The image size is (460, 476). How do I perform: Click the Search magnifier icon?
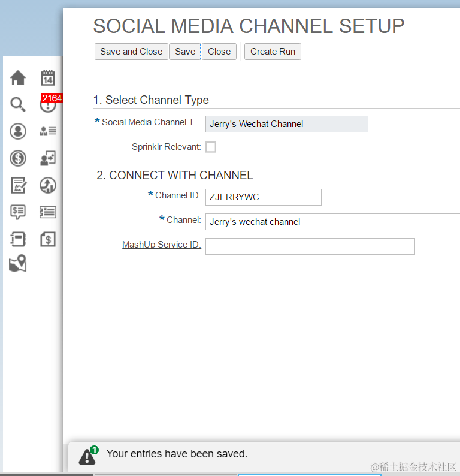click(x=18, y=104)
